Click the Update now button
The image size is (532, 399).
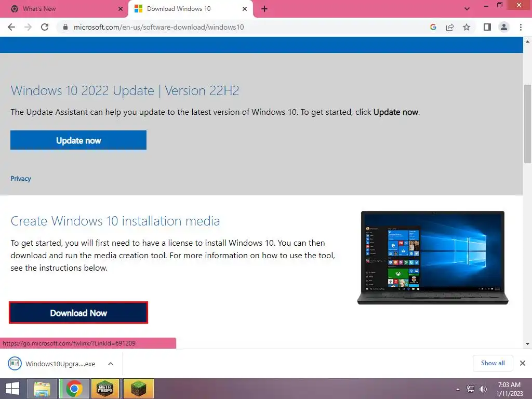[x=78, y=140]
